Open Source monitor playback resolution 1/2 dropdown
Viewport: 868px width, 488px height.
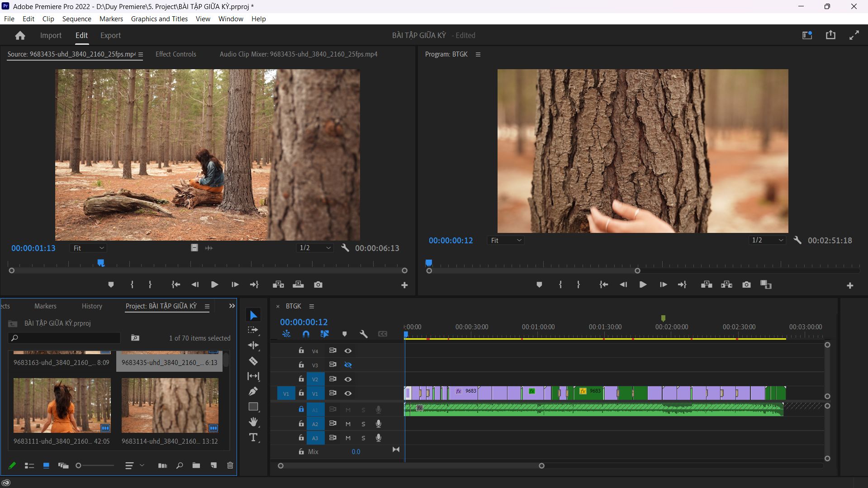point(315,248)
